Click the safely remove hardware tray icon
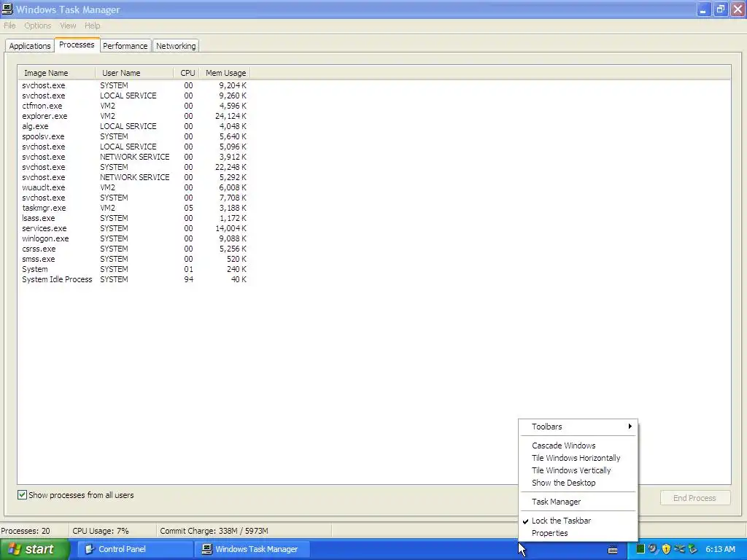Viewport: 747px width, 560px height. (693, 549)
